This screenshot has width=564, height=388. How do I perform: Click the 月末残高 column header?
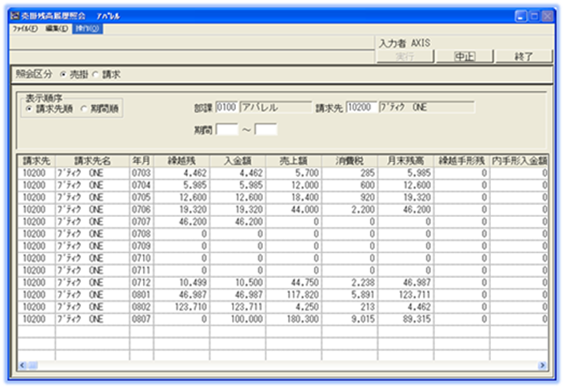[x=406, y=161]
